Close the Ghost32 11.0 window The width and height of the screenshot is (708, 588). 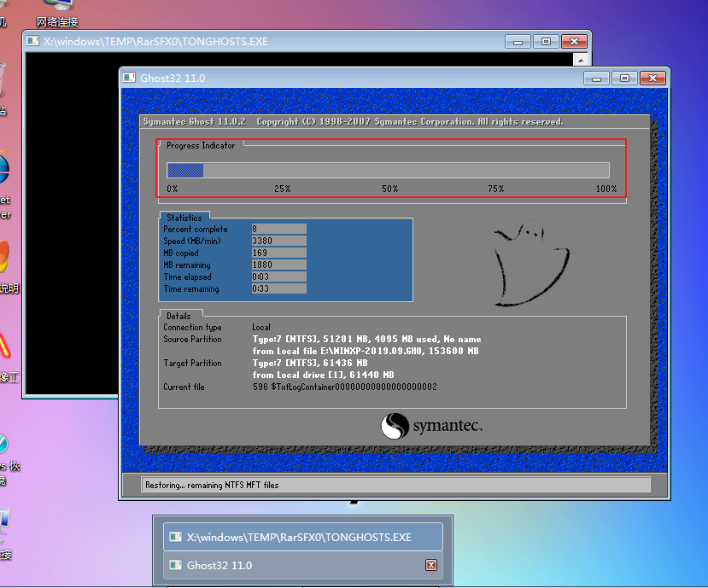click(x=652, y=78)
